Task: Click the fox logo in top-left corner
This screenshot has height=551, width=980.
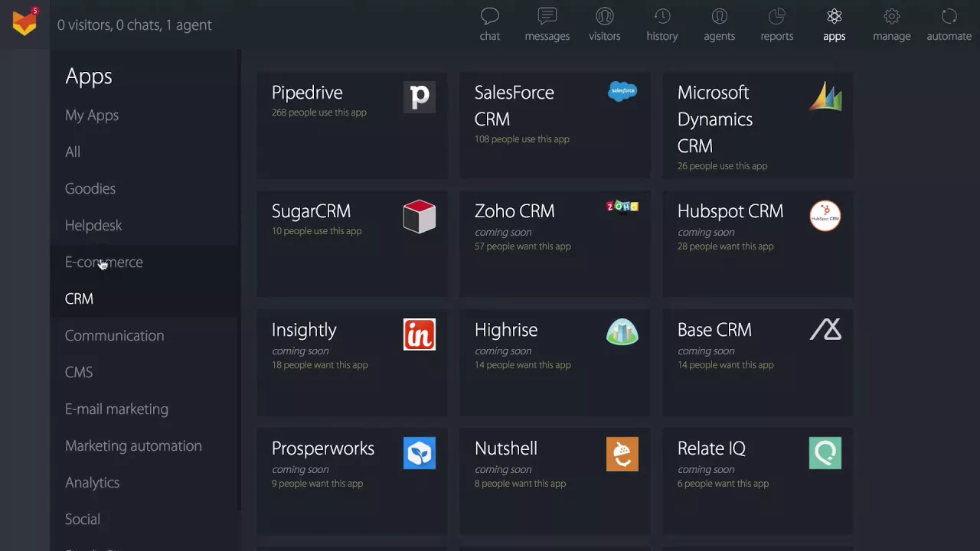Action: click(24, 21)
